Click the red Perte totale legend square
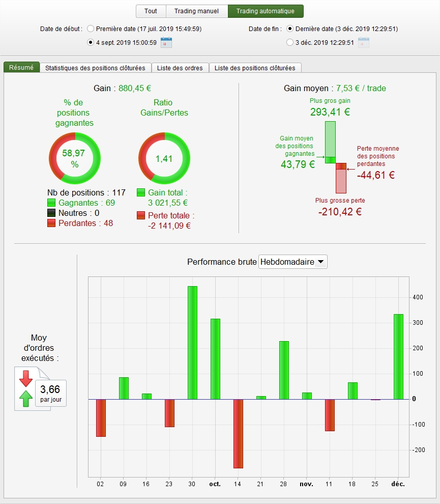440x504 pixels. click(141, 215)
